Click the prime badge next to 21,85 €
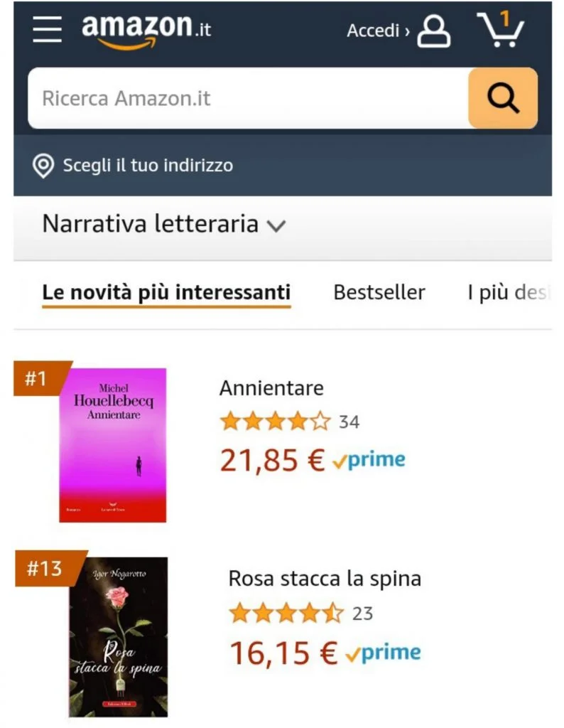This screenshot has width=564, height=728. click(369, 460)
